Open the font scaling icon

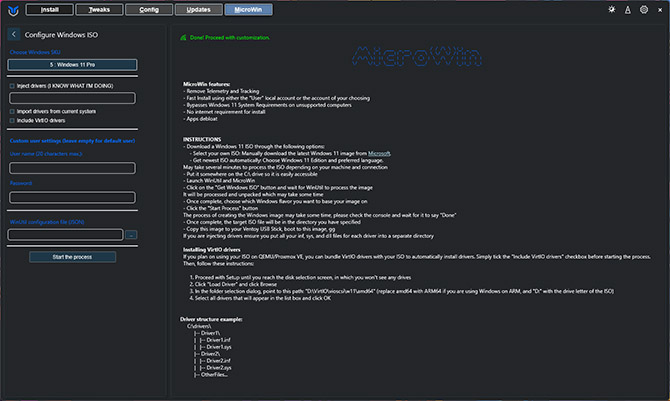(628, 10)
